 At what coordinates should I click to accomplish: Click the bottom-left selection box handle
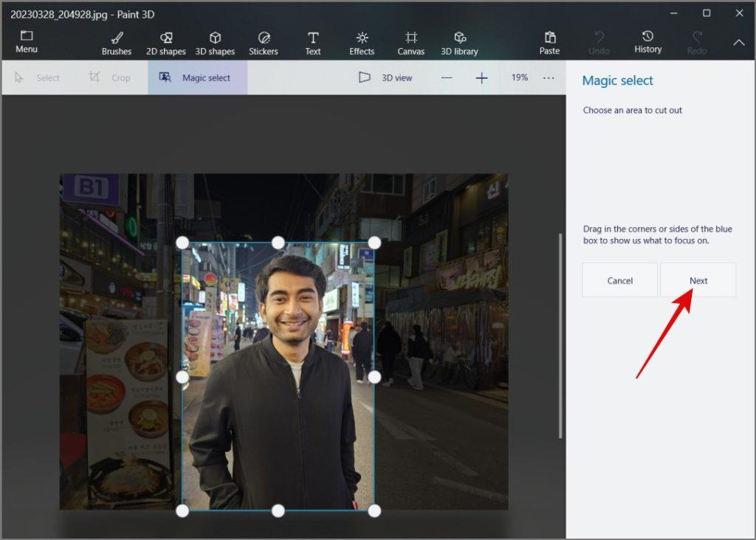[x=182, y=511]
